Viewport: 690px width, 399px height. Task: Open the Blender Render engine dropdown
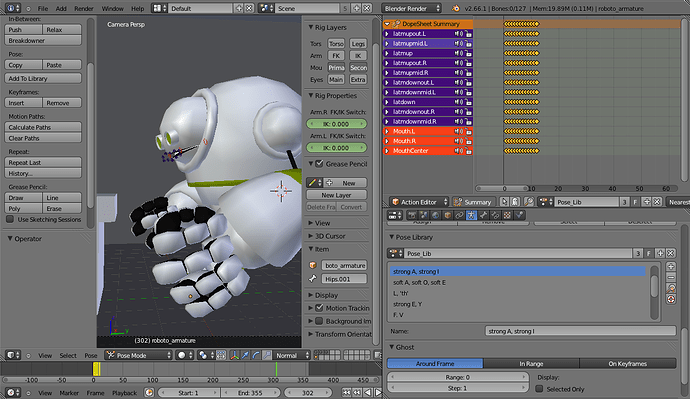[x=411, y=8]
